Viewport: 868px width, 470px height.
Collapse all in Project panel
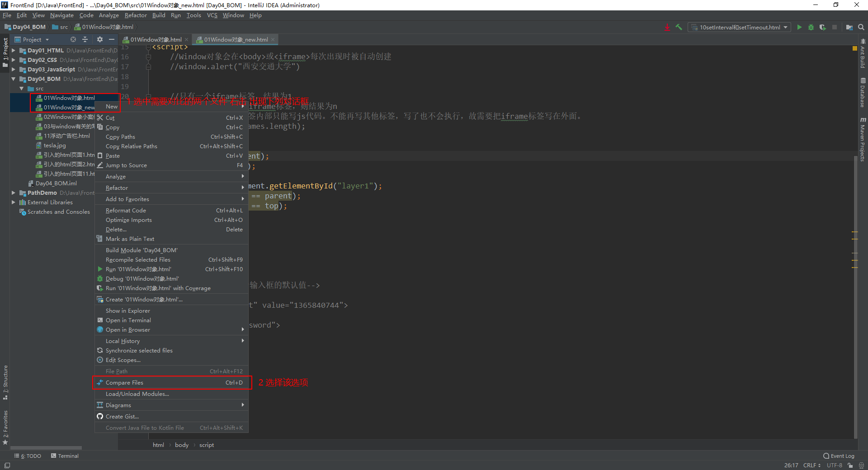pos(85,39)
